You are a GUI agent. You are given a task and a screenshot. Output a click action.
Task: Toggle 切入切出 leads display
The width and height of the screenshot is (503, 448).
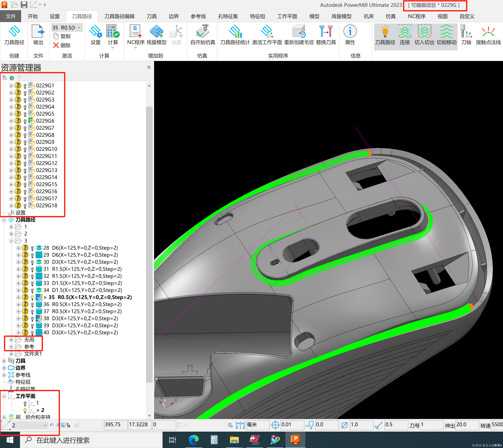point(424,32)
